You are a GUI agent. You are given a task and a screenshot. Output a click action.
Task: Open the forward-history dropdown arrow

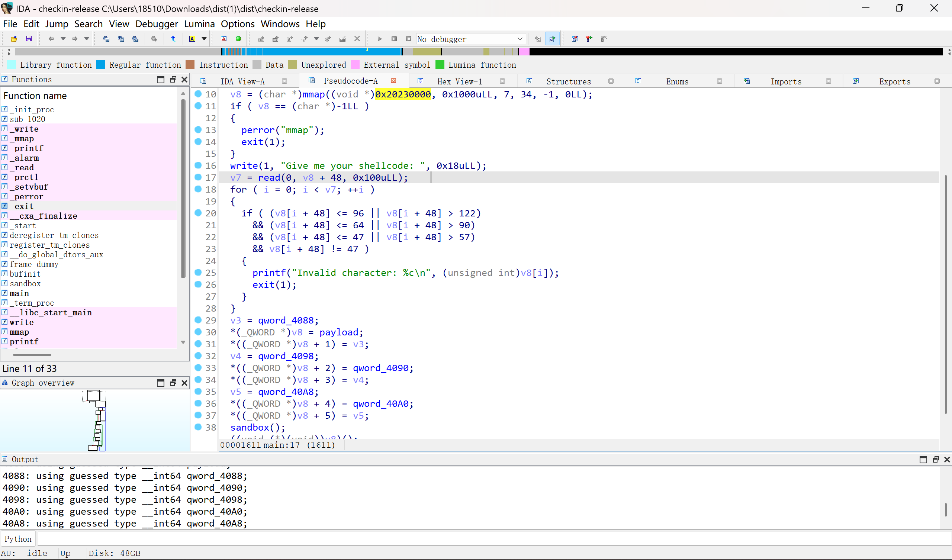(x=87, y=39)
